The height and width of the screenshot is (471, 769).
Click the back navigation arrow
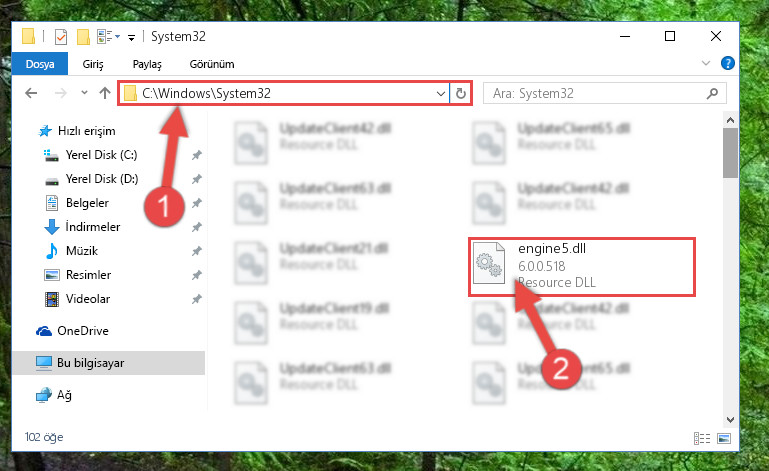click(31, 93)
